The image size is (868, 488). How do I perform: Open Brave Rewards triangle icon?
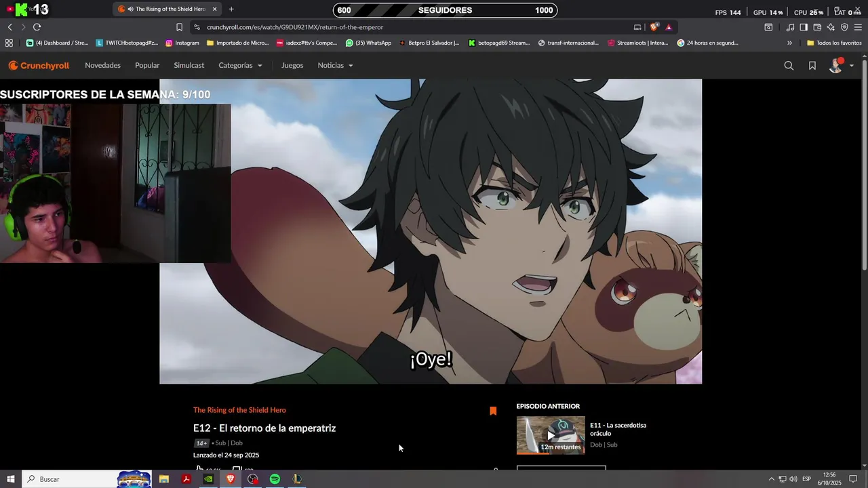coord(669,27)
